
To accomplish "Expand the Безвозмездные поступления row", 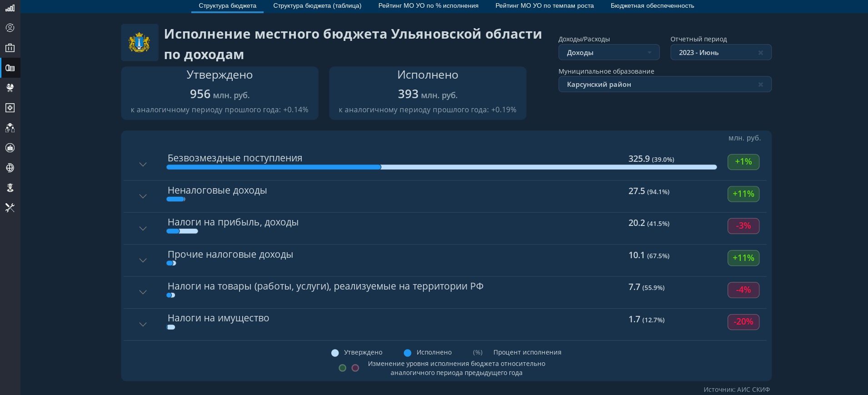I will [143, 165].
